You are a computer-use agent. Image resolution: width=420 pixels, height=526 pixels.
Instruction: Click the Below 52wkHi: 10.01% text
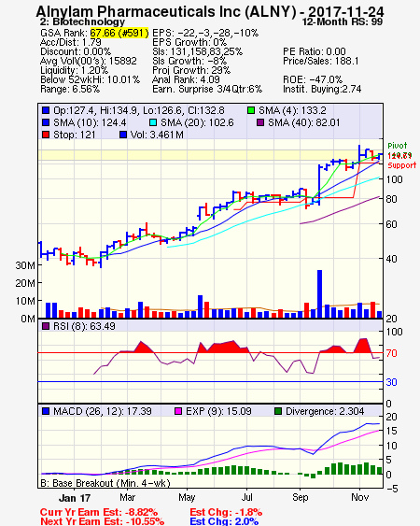90,79
